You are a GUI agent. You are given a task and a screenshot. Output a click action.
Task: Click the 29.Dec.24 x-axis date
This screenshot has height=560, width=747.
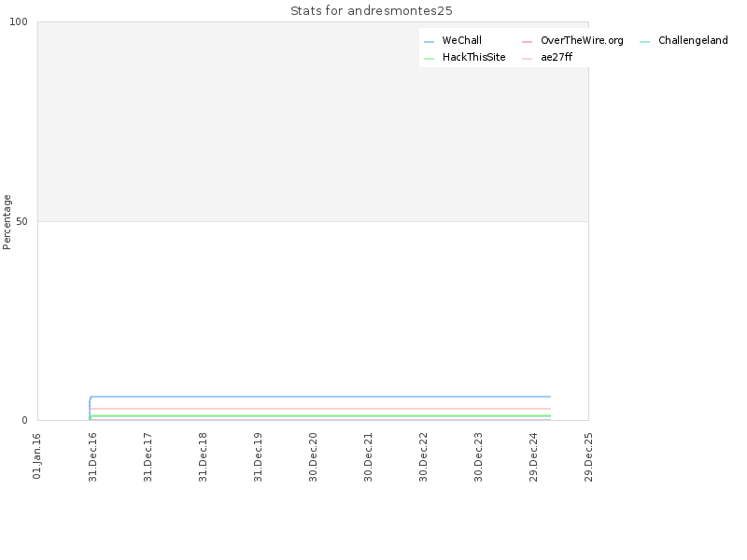coord(533,457)
